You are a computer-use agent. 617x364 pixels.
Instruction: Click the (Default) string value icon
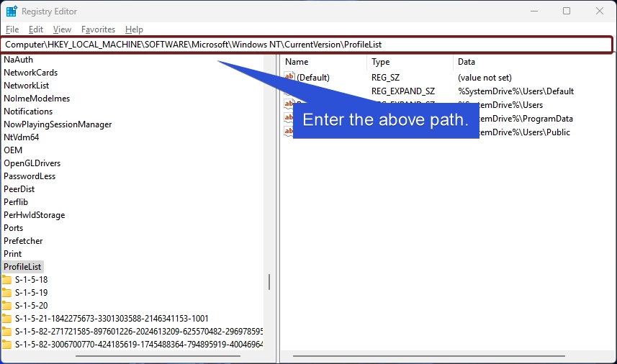tap(289, 77)
